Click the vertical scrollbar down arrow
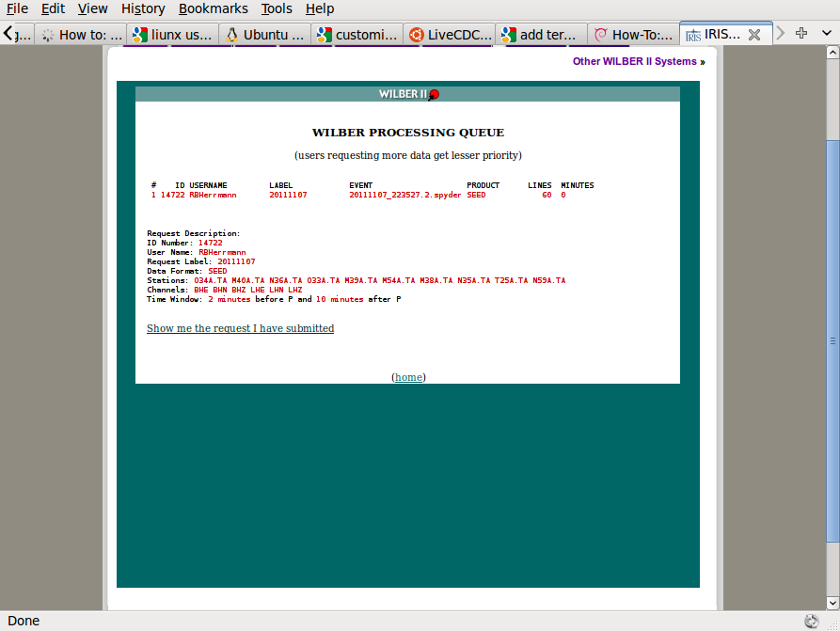 (832, 603)
